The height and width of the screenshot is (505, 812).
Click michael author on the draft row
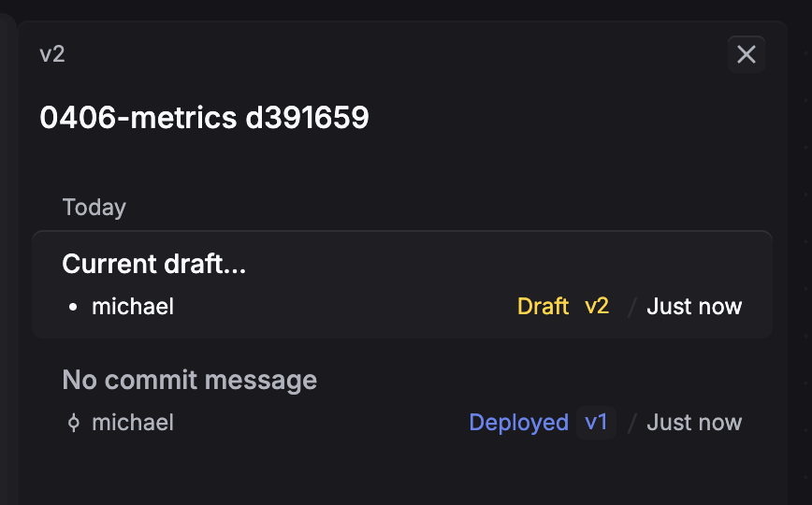(x=133, y=307)
